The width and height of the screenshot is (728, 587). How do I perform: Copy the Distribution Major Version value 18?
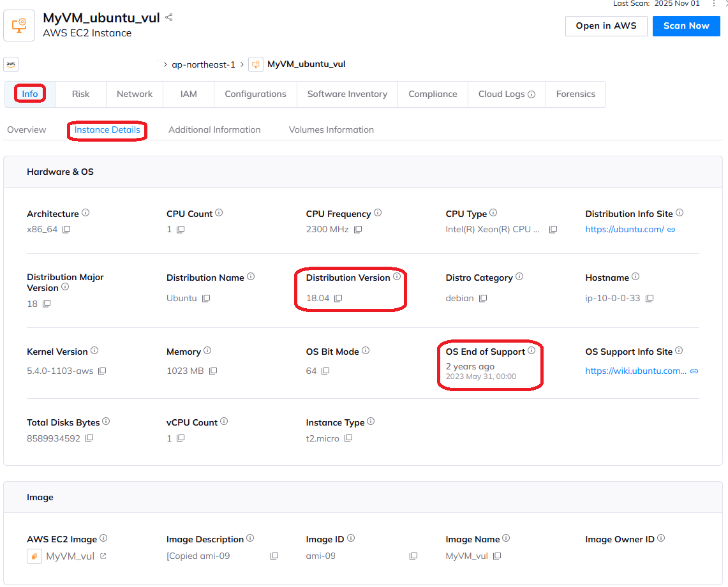pos(47,304)
